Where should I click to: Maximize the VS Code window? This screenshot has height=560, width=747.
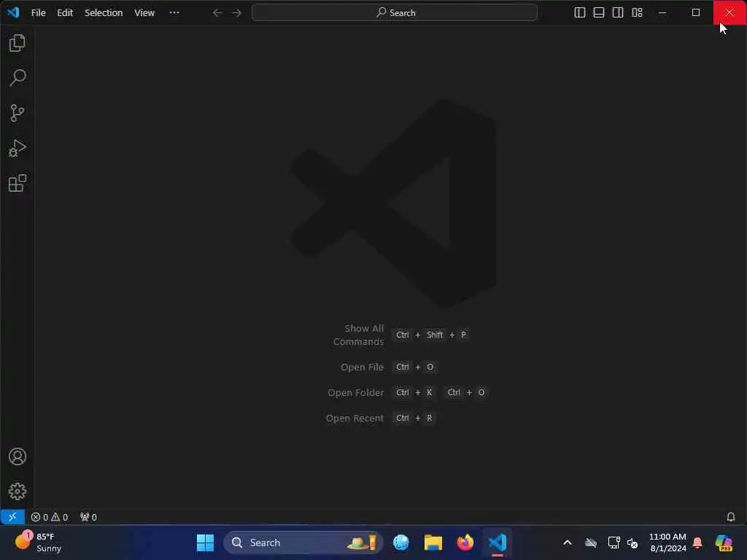695,12
